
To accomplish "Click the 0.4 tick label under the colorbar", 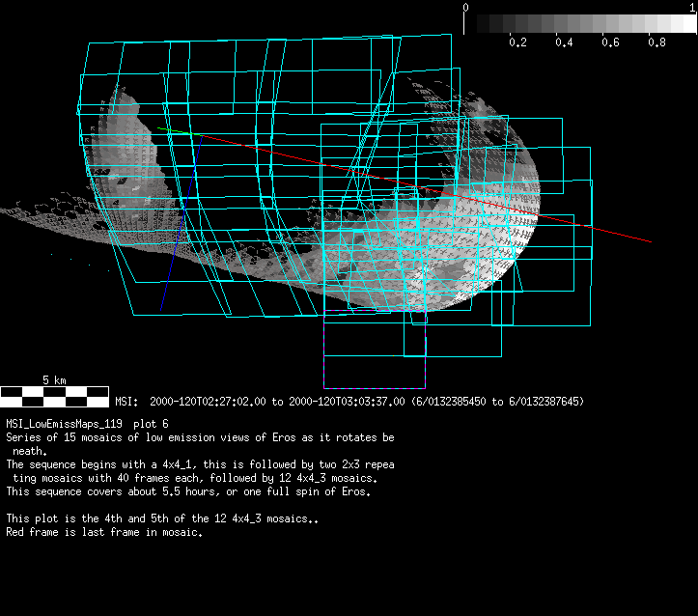I will coord(564,43).
